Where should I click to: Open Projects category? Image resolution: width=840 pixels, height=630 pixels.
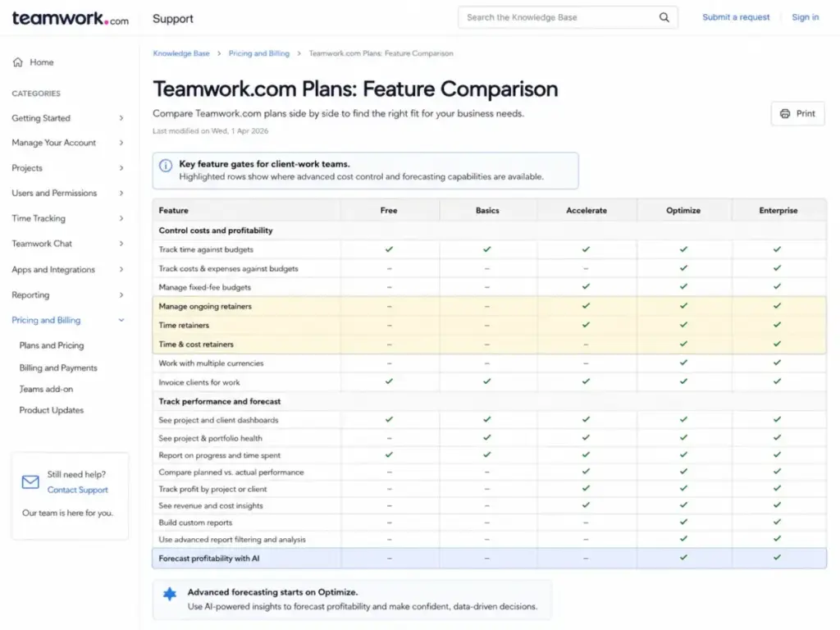click(x=27, y=167)
